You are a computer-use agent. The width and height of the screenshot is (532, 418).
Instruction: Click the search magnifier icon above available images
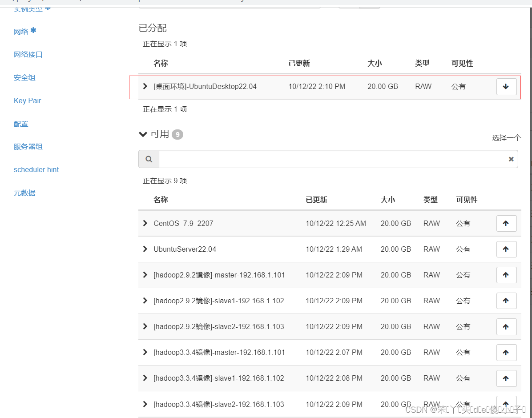click(149, 159)
